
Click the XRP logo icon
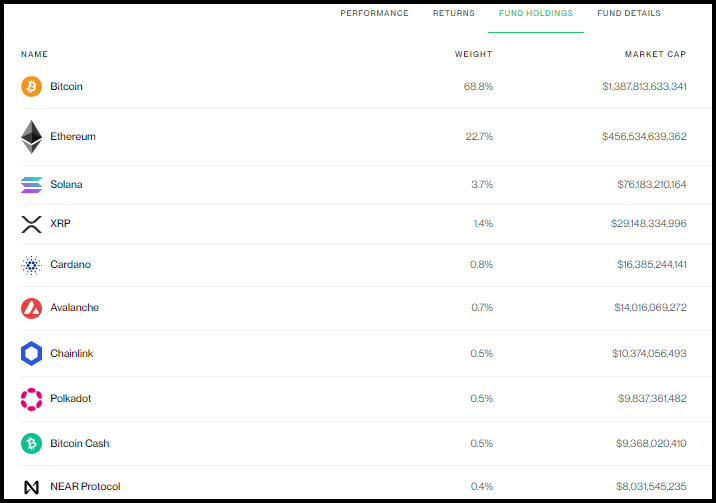click(x=32, y=224)
